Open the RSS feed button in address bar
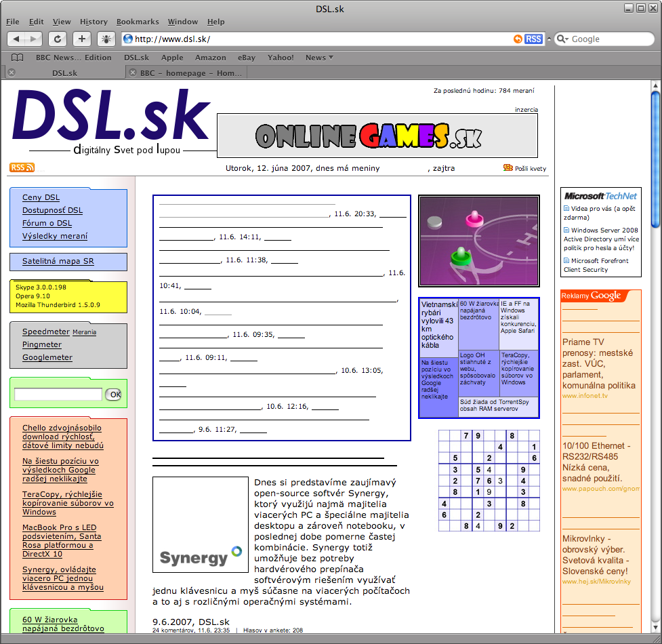662x644 pixels. point(533,39)
